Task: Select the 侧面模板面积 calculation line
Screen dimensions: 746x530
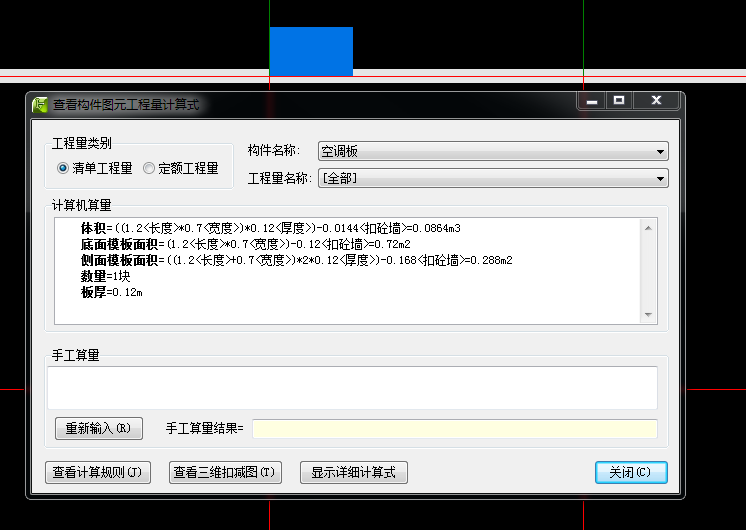Action: tap(296, 260)
